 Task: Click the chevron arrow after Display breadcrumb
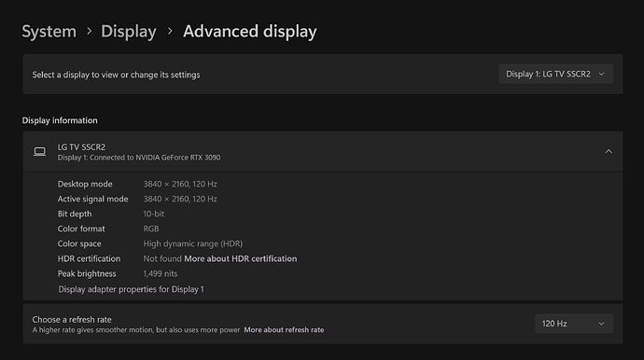(170, 31)
